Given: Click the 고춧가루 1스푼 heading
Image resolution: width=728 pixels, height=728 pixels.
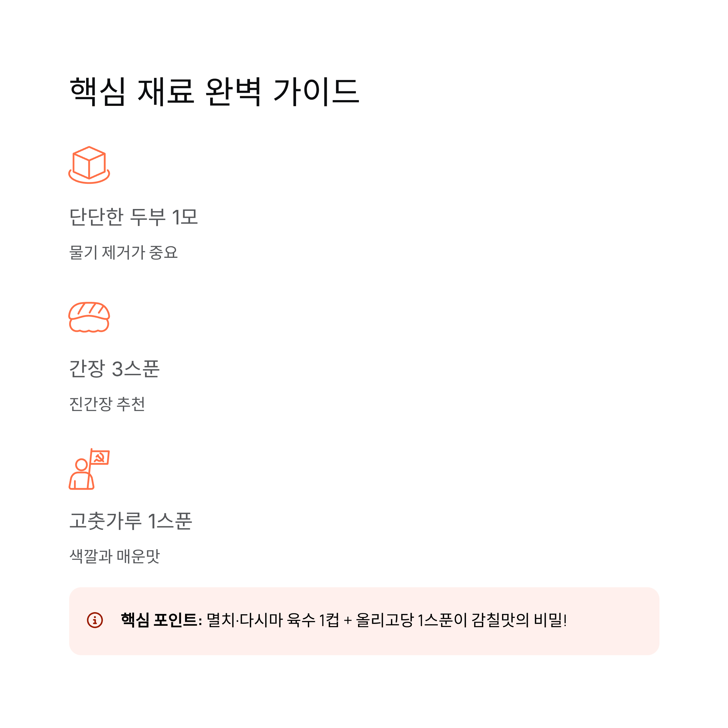Looking at the screenshot, I should (x=131, y=521).
